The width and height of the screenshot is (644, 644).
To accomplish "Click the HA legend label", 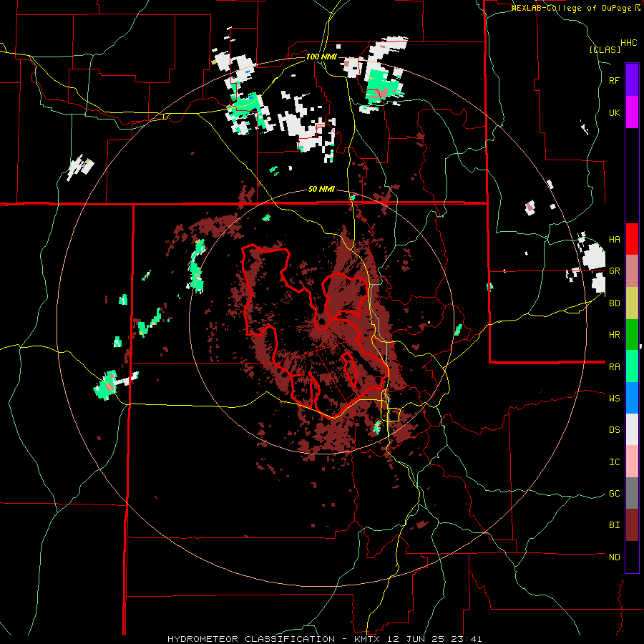I will coord(614,240).
